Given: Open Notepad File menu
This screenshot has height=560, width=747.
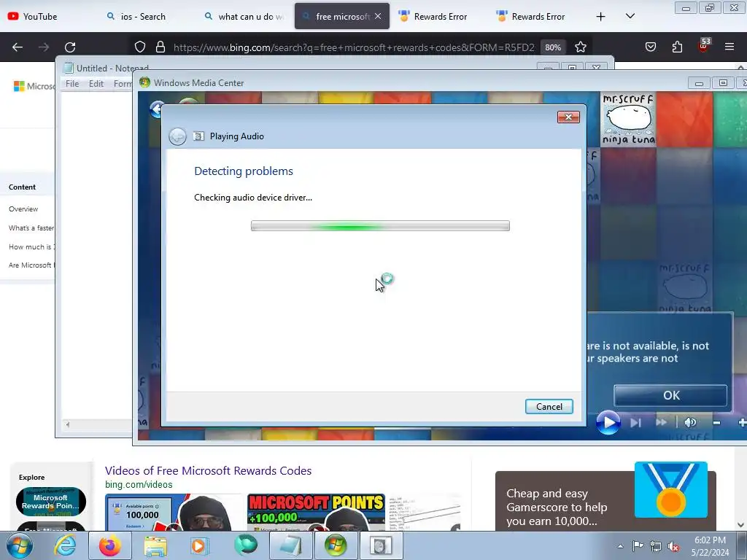Looking at the screenshot, I should pyautogui.click(x=72, y=84).
